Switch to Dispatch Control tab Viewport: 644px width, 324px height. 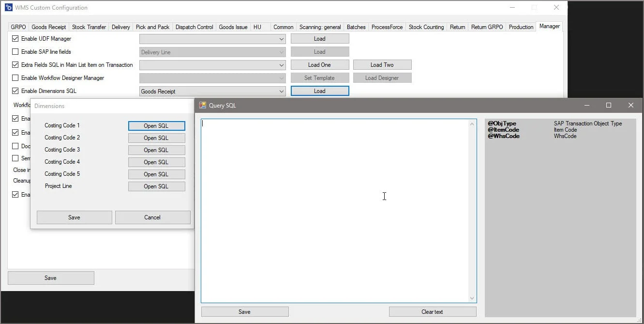195,27
